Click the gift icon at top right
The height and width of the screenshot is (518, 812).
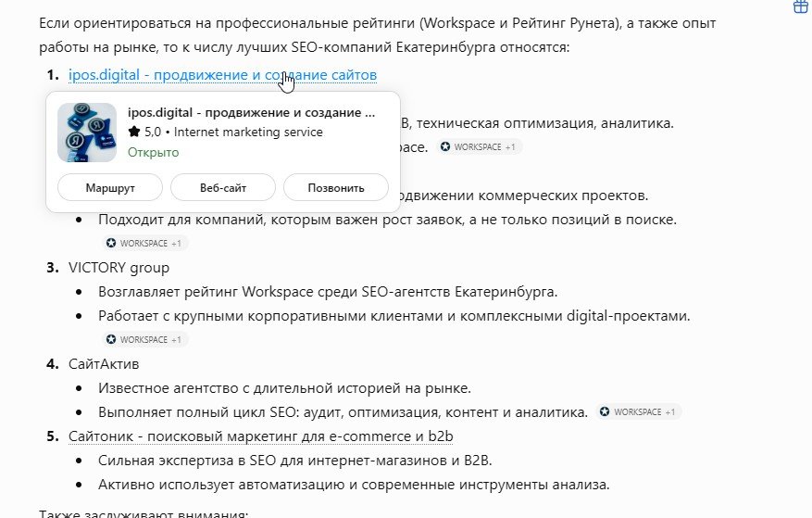(801, 6)
